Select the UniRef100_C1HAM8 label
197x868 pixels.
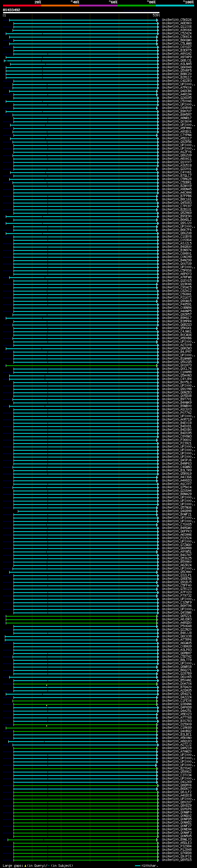tap(177, 372)
